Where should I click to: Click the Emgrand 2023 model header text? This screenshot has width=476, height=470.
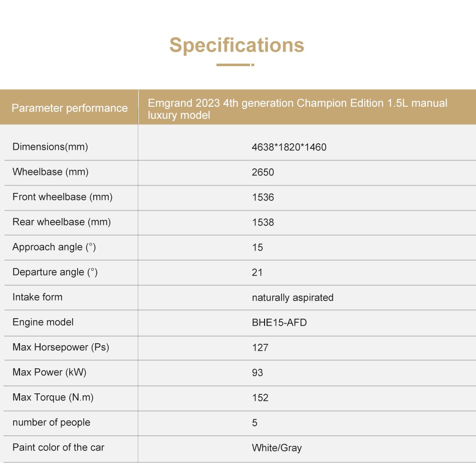tap(298, 109)
